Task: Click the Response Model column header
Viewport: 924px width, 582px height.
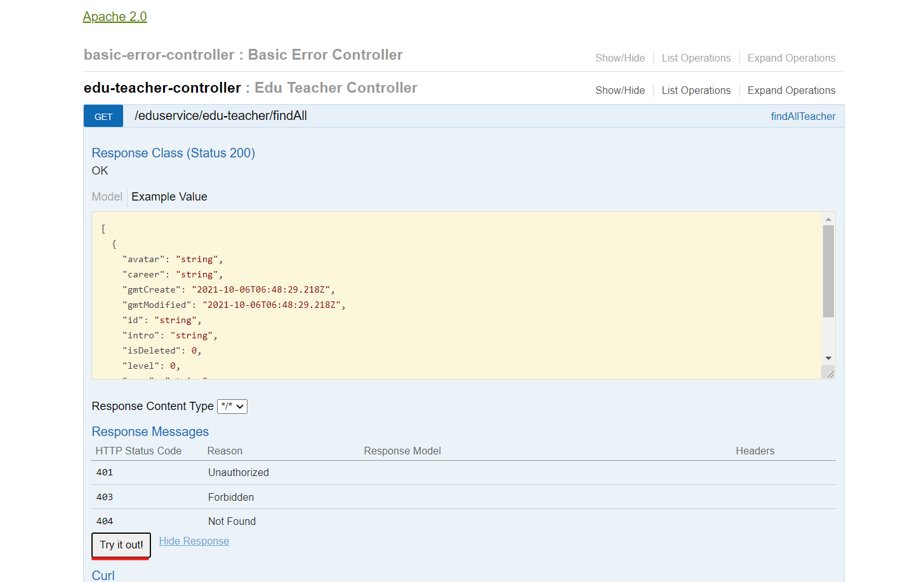Action: 402,451
